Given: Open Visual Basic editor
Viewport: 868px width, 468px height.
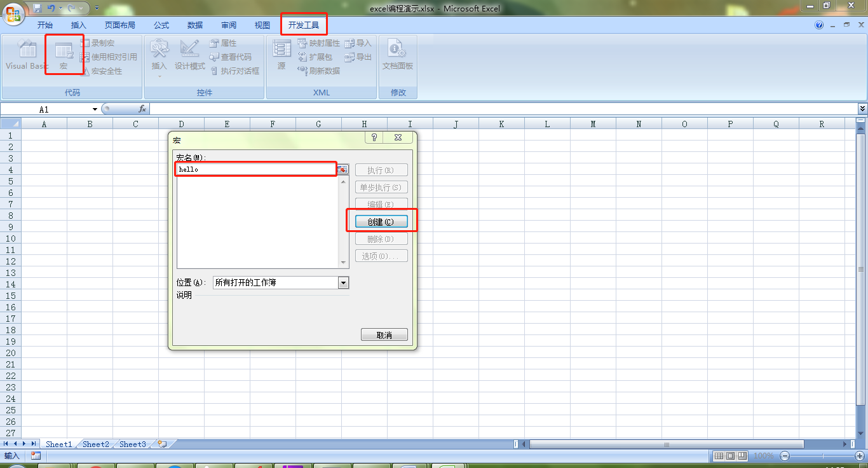Looking at the screenshot, I should 27,55.
